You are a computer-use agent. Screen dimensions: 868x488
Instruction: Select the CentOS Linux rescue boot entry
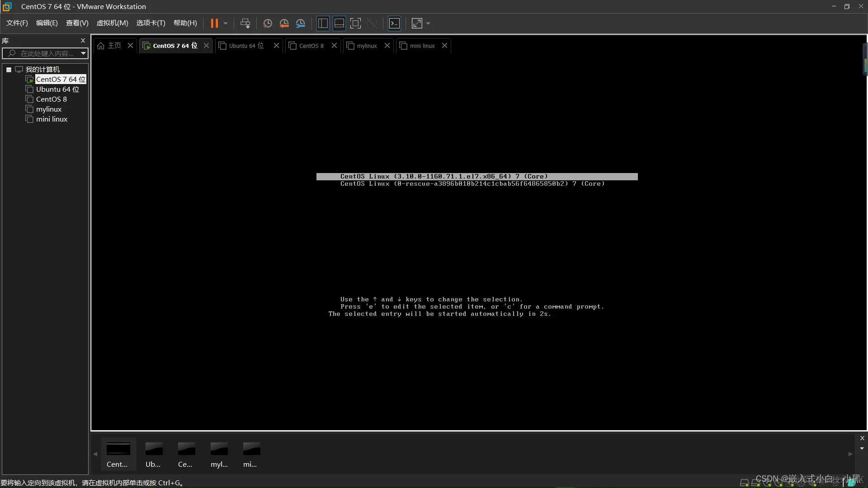click(472, 184)
